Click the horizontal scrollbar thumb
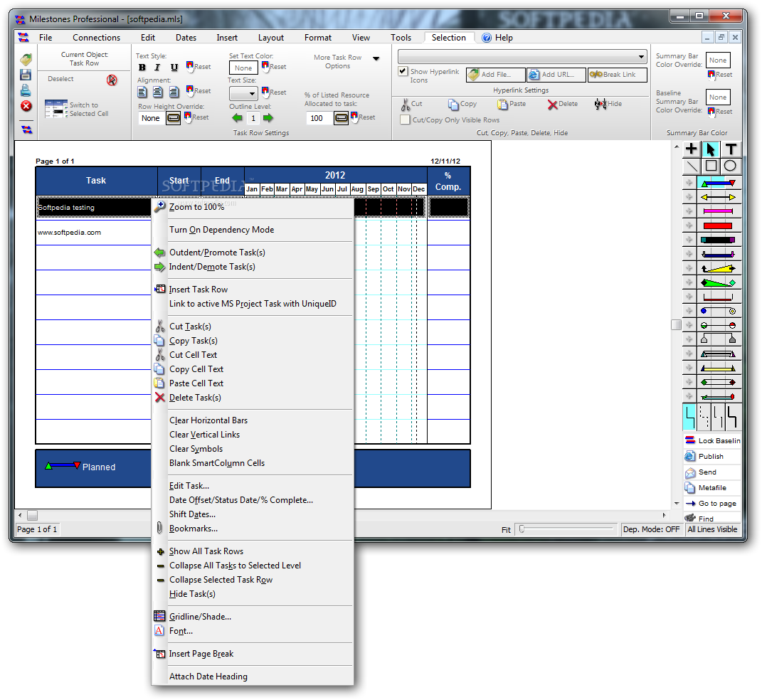 (x=32, y=516)
